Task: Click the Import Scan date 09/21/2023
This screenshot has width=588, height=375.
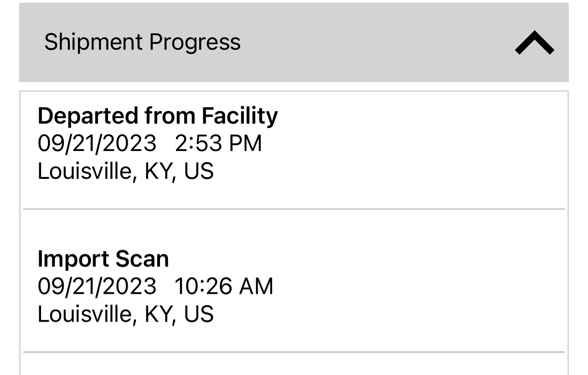Action: (x=97, y=286)
